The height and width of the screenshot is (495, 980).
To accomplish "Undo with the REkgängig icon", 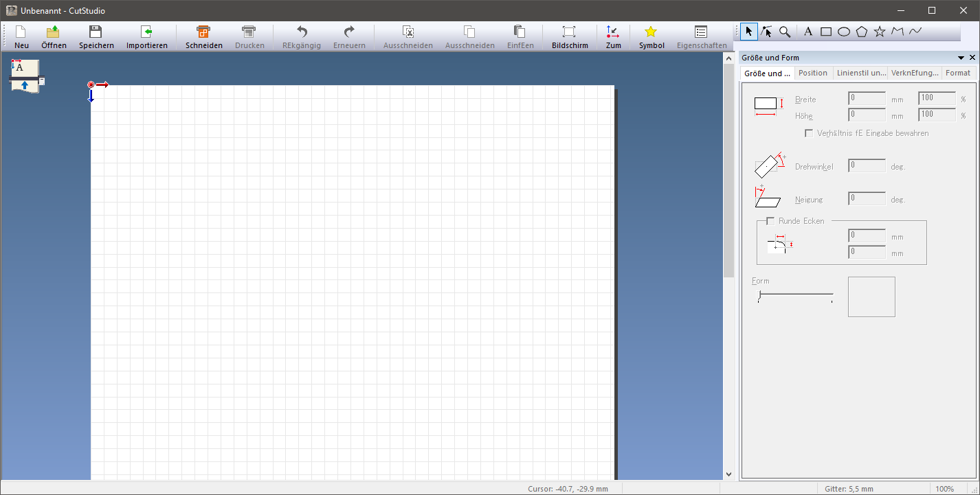I will click(301, 32).
